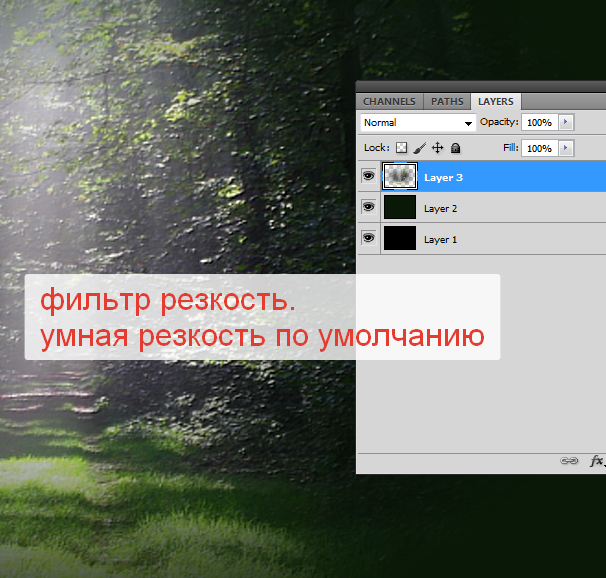The width and height of the screenshot is (606, 578).
Task: Switch to the Channels tab
Action: [x=389, y=102]
